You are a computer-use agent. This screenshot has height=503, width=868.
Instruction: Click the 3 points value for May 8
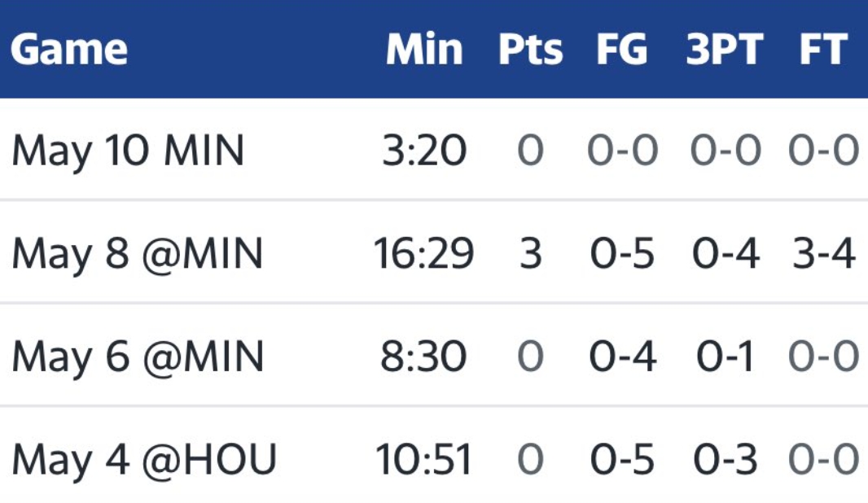pyautogui.click(x=530, y=254)
